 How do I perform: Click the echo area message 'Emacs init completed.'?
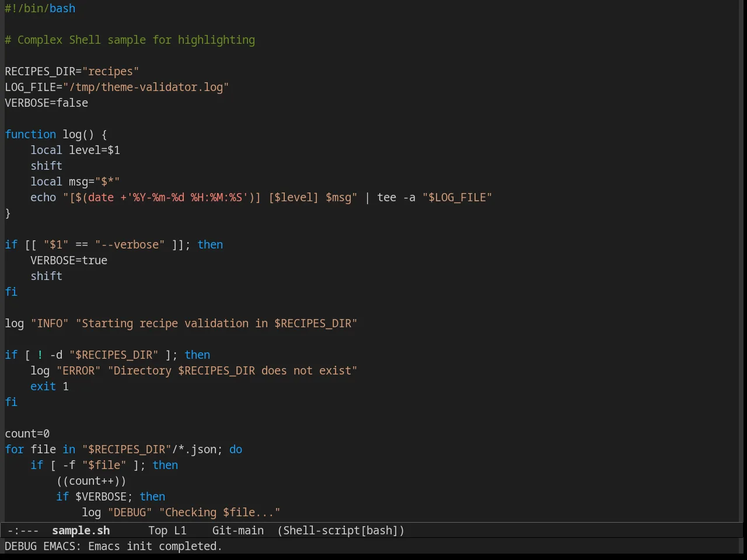[155, 546]
